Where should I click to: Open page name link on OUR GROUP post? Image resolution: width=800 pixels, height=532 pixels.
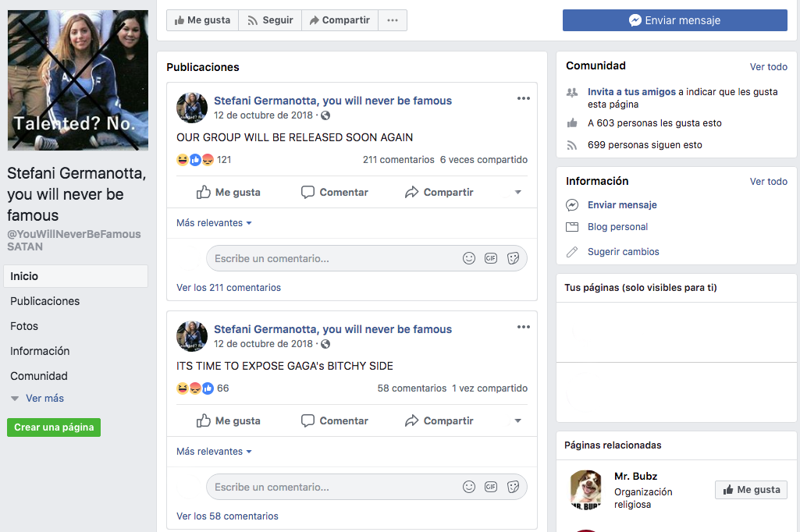point(332,101)
